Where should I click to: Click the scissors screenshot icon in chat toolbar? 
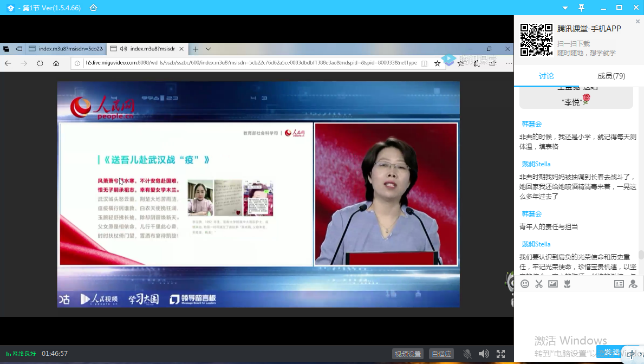[539, 284]
